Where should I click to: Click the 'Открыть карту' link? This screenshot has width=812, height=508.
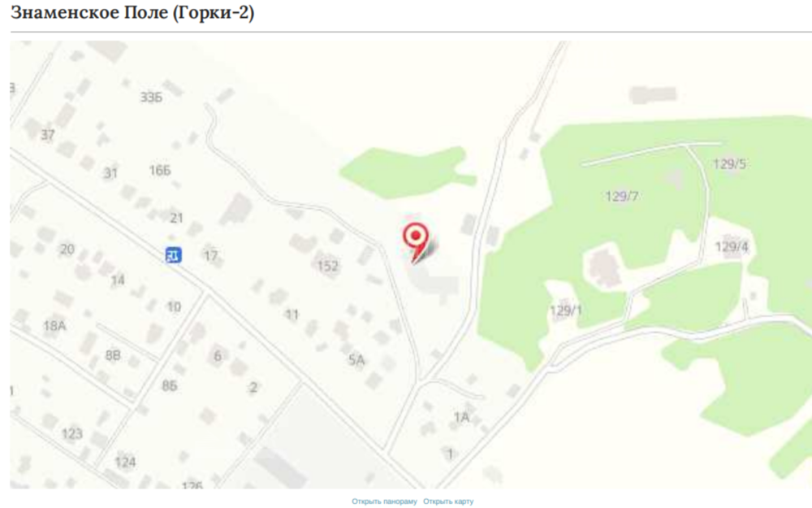tap(448, 501)
